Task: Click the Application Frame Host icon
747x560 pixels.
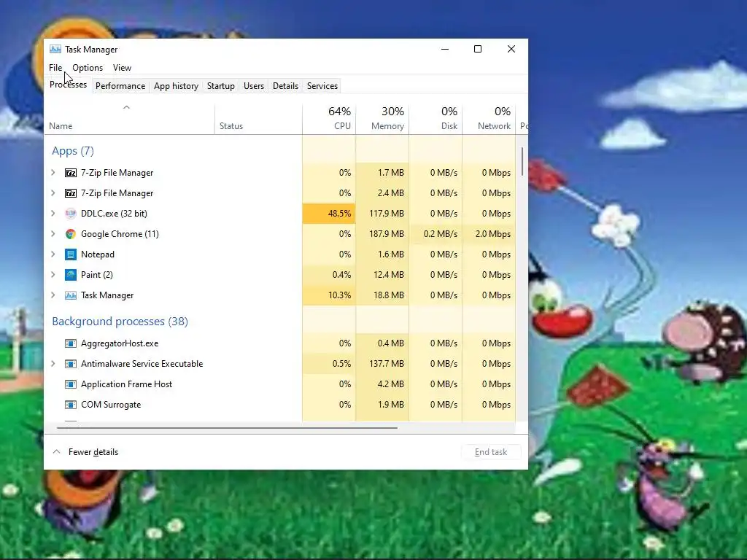Action: (71, 384)
